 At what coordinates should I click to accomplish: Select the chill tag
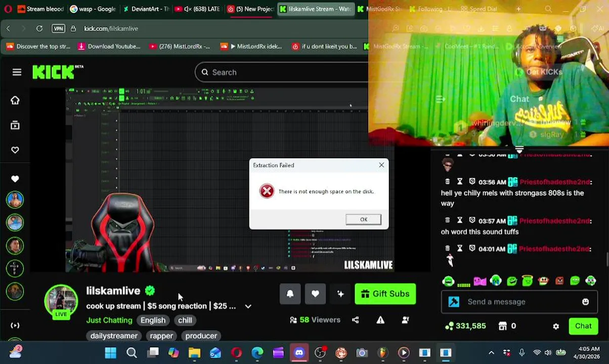(x=185, y=320)
